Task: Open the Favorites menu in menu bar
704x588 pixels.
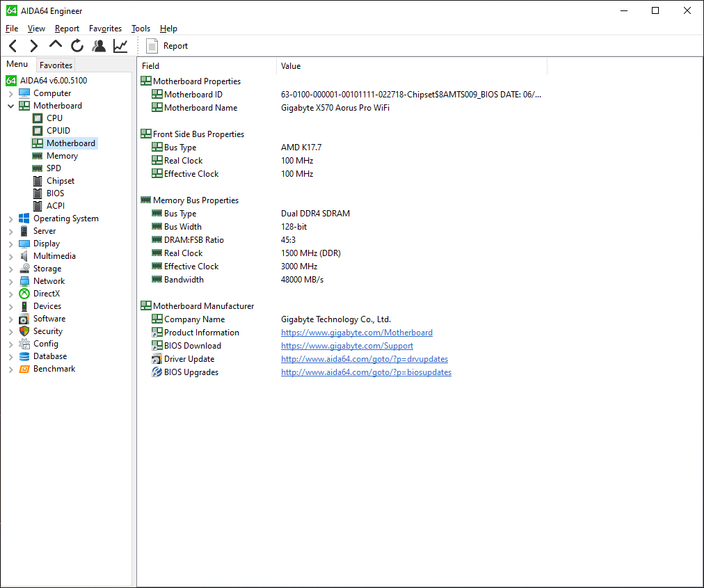Action: tap(105, 29)
